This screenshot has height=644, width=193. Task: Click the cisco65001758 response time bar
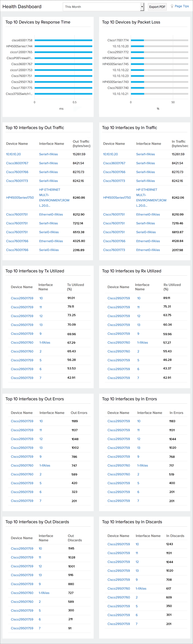click(63, 40)
